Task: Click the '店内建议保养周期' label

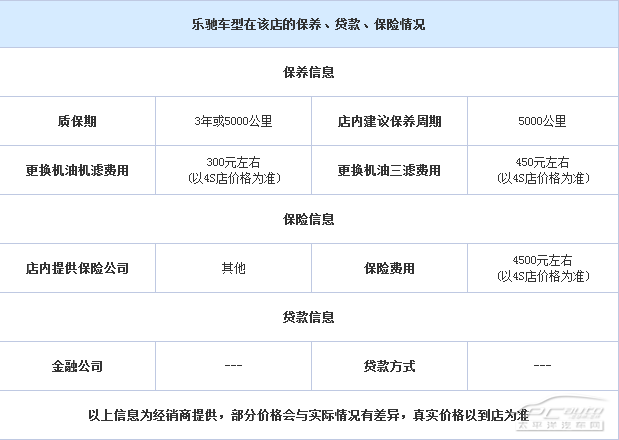Action: pos(389,121)
